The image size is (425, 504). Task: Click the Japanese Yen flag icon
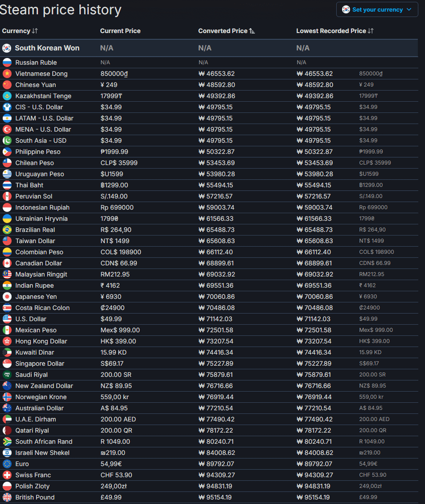tap(7, 296)
